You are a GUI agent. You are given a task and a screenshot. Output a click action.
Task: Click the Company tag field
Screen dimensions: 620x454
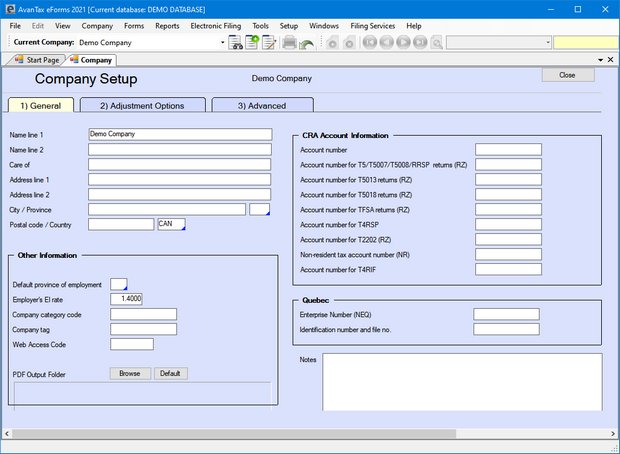coord(144,329)
